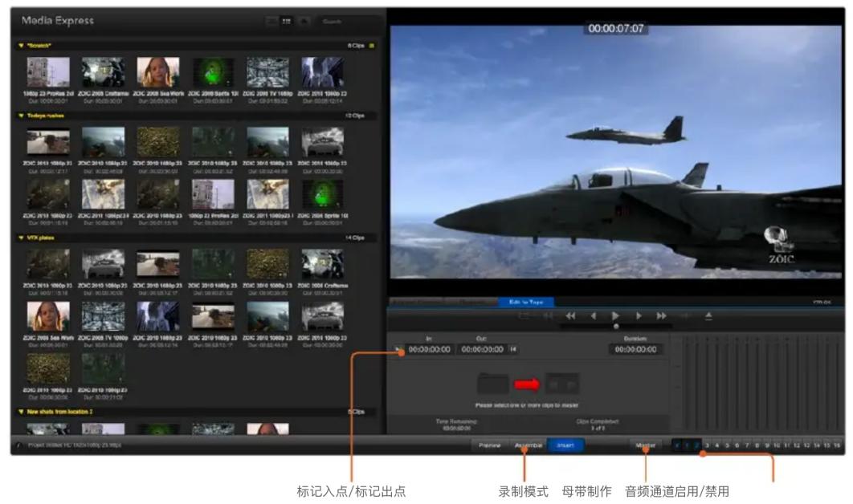
Task: Enable audio channel 8
Action: coord(757,445)
